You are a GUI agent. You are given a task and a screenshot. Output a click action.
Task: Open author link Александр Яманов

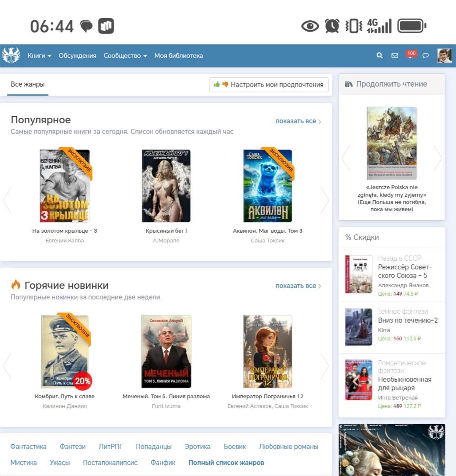403,286
